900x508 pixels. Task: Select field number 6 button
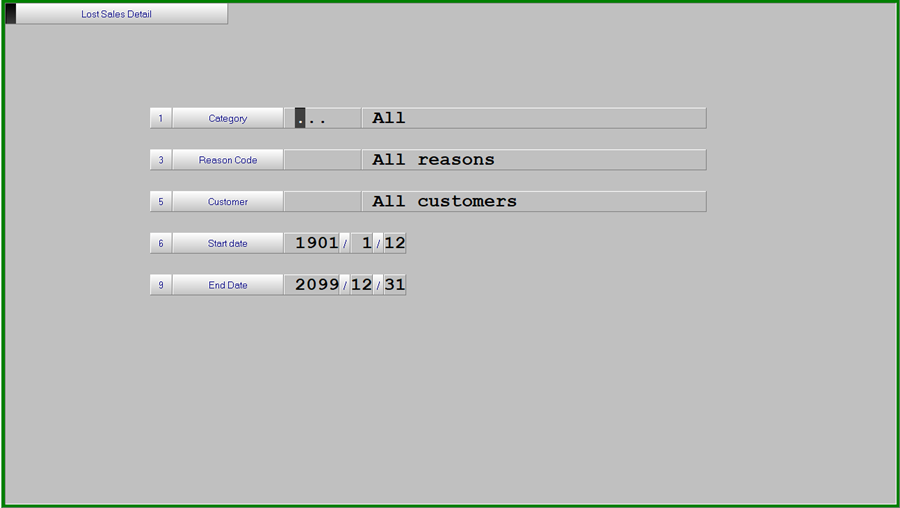(161, 243)
